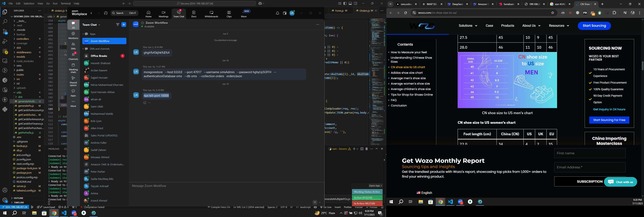Collapse the Apps section in Zoom chat
This screenshot has height=217, width=644.
(x=83, y=34)
